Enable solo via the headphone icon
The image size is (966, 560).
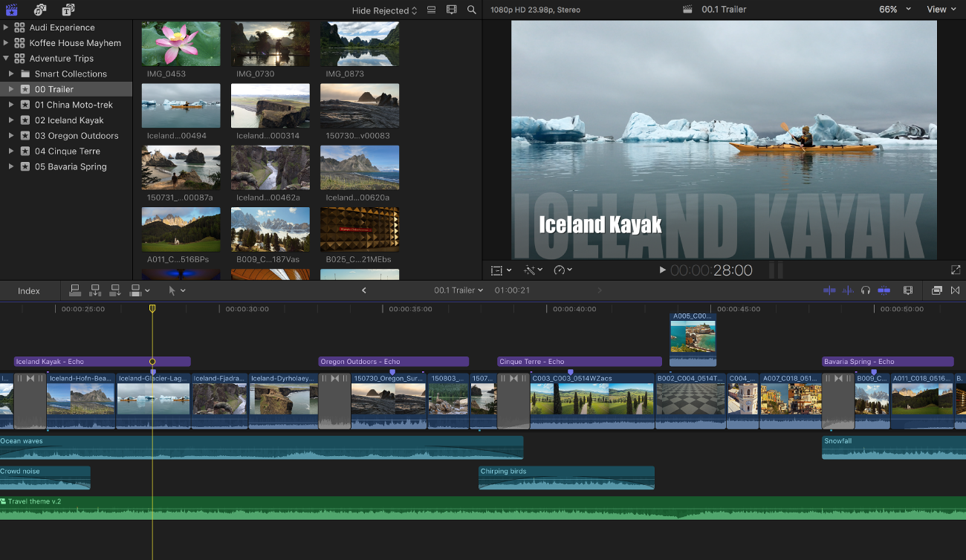(x=865, y=290)
